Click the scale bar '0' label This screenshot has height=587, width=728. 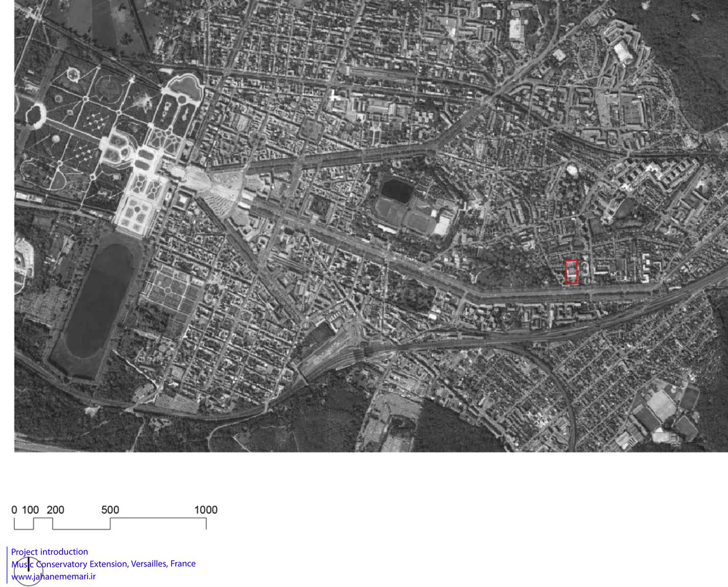(x=14, y=510)
